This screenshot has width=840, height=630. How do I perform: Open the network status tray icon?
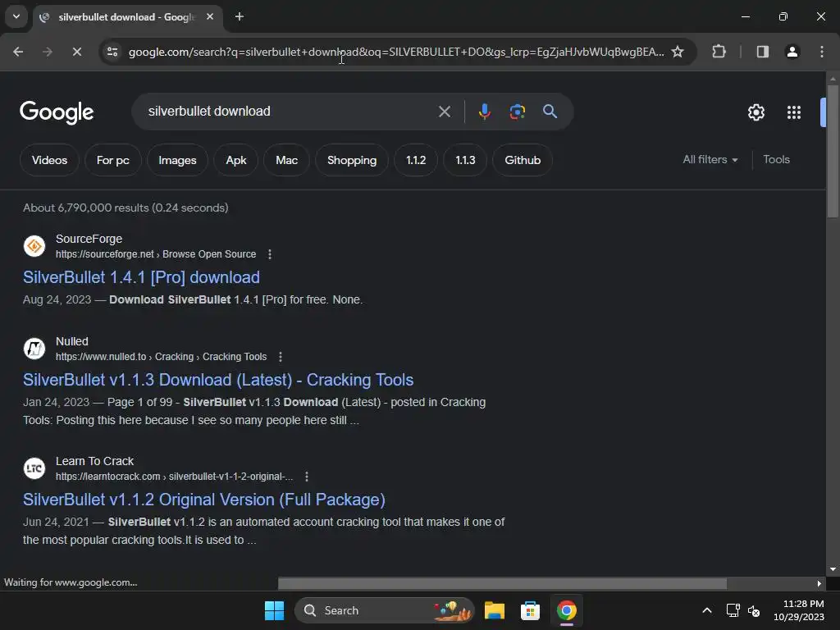pyautogui.click(x=733, y=610)
